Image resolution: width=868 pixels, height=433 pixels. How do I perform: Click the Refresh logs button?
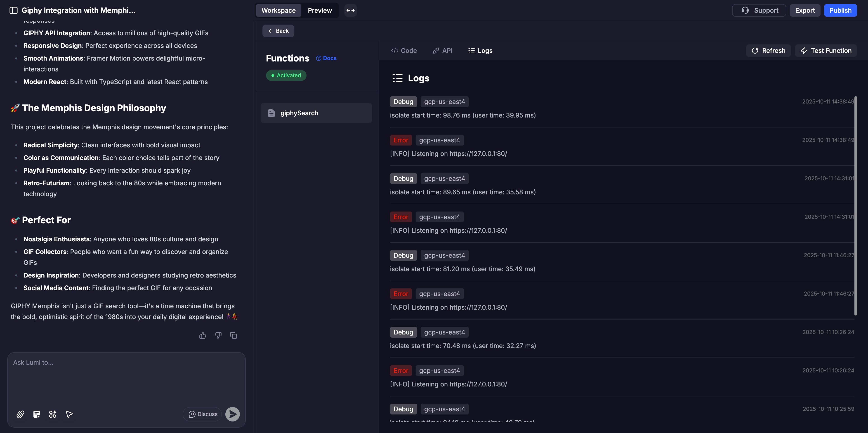[768, 51]
